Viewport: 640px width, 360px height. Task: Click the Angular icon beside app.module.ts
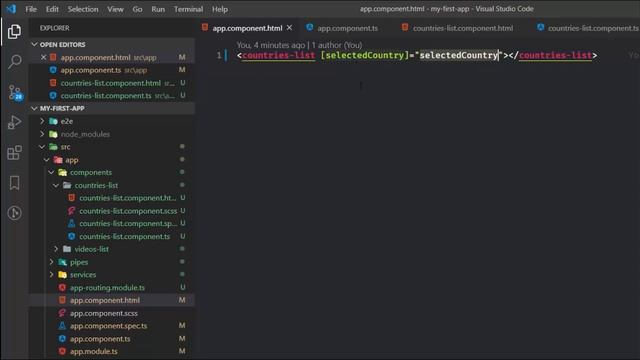(62, 351)
